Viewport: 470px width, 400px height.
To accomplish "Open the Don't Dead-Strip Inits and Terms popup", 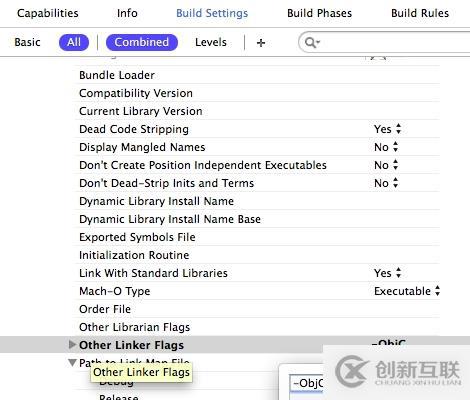I will point(386,183).
